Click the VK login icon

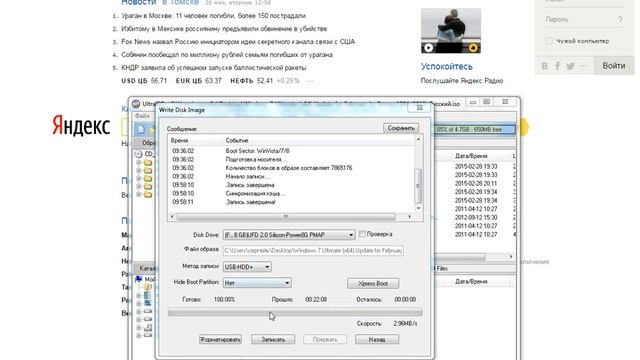pos(544,66)
